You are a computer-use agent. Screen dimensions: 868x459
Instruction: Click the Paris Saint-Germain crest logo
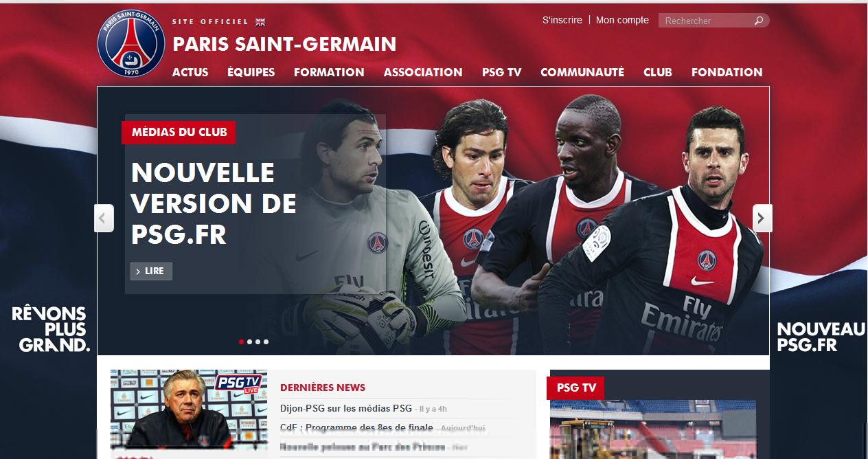point(131,44)
